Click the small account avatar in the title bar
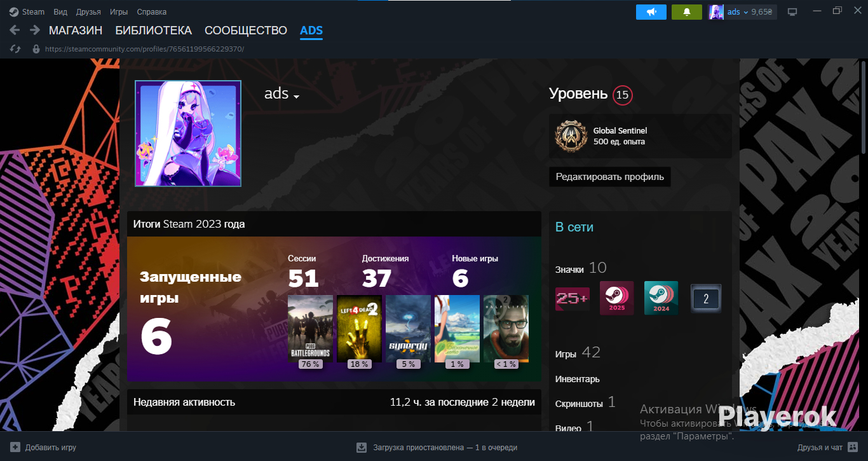 coord(716,12)
